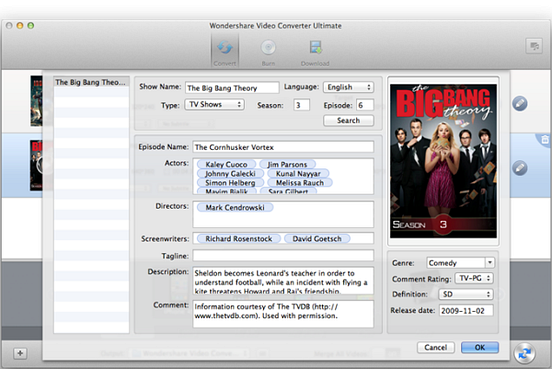Select the Kaley Cuoco actor tag
Screen dimensions: 552x369
226,164
